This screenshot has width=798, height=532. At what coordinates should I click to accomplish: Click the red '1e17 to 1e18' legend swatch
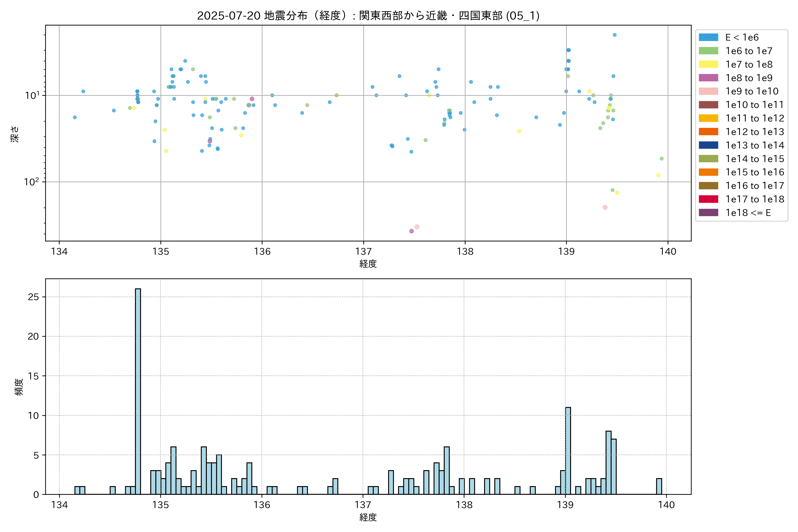coord(708,199)
